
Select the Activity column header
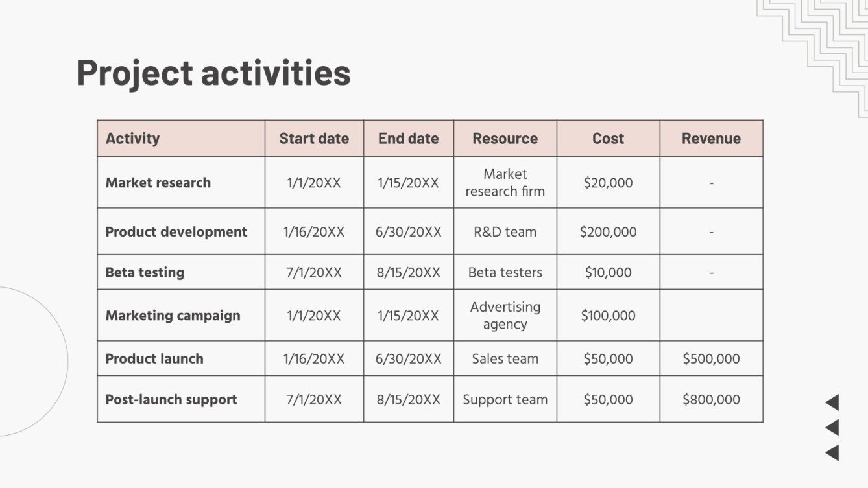[132, 138]
